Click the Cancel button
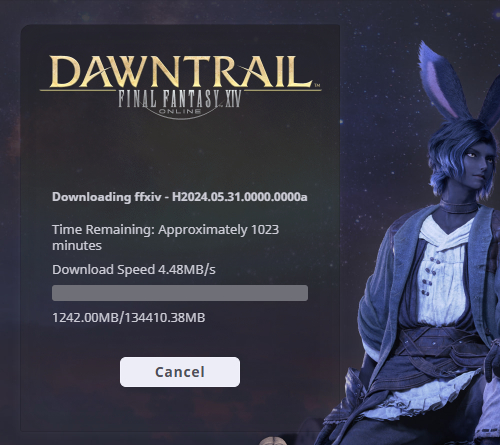Viewport: 500px width, 445px height. coord(180,372)
